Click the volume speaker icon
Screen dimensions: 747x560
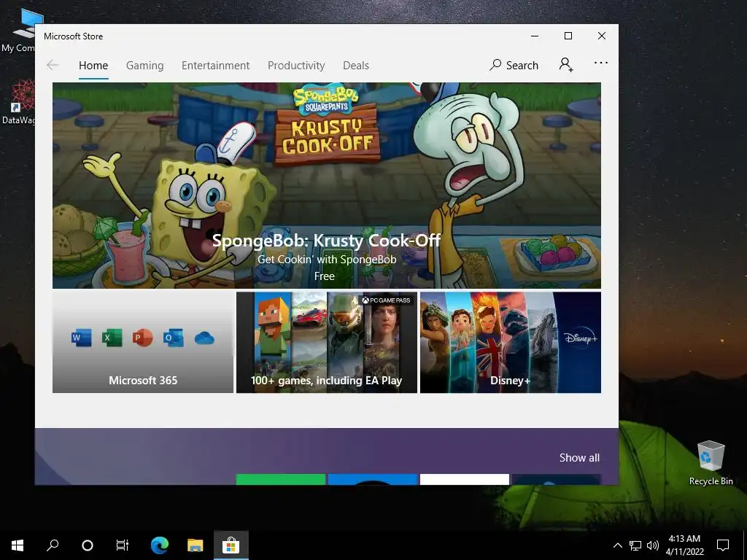coord(653,545)
